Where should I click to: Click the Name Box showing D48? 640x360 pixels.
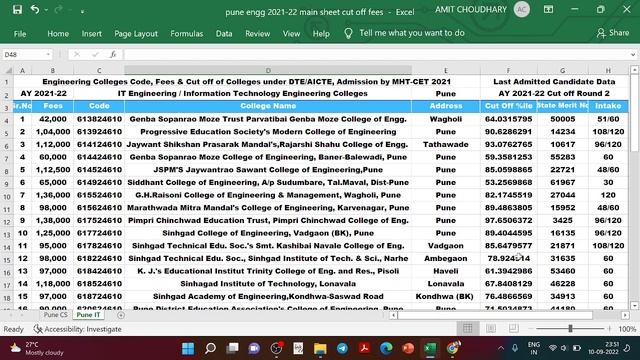point(23,54)
